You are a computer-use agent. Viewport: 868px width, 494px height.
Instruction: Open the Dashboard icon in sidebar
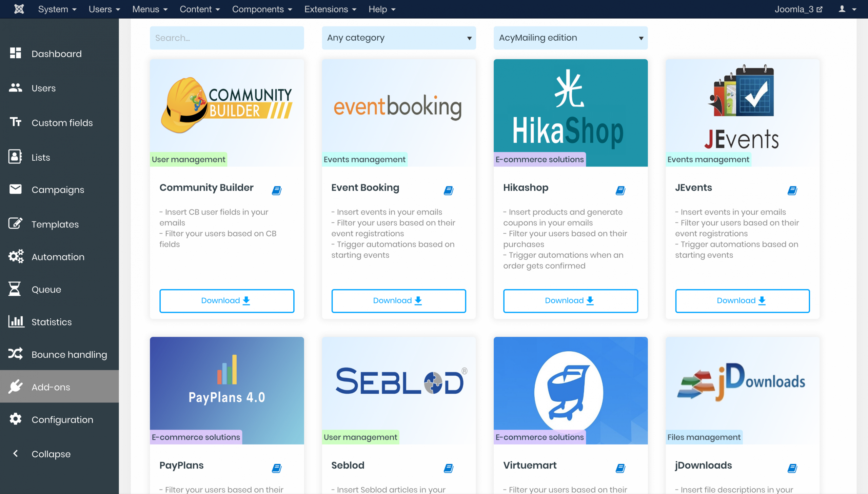[16, 53]
